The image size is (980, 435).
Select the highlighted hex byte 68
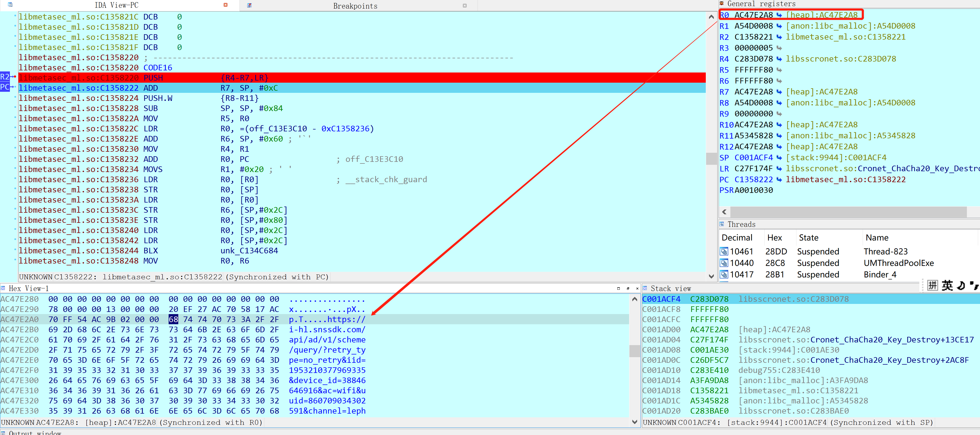point(173,319)
